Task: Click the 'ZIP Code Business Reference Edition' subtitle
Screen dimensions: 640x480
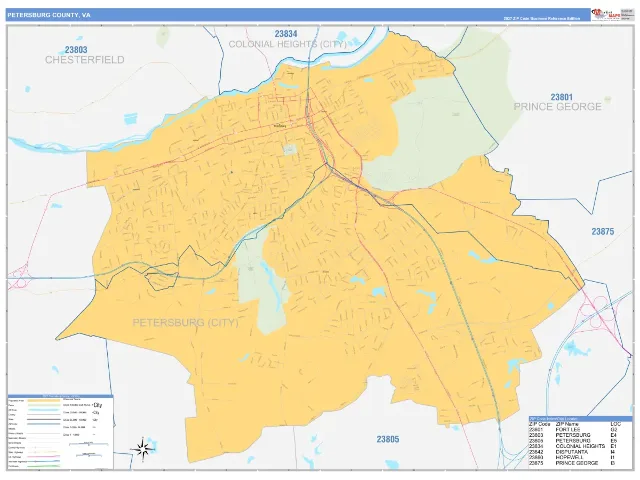Action: coord(541,19)
